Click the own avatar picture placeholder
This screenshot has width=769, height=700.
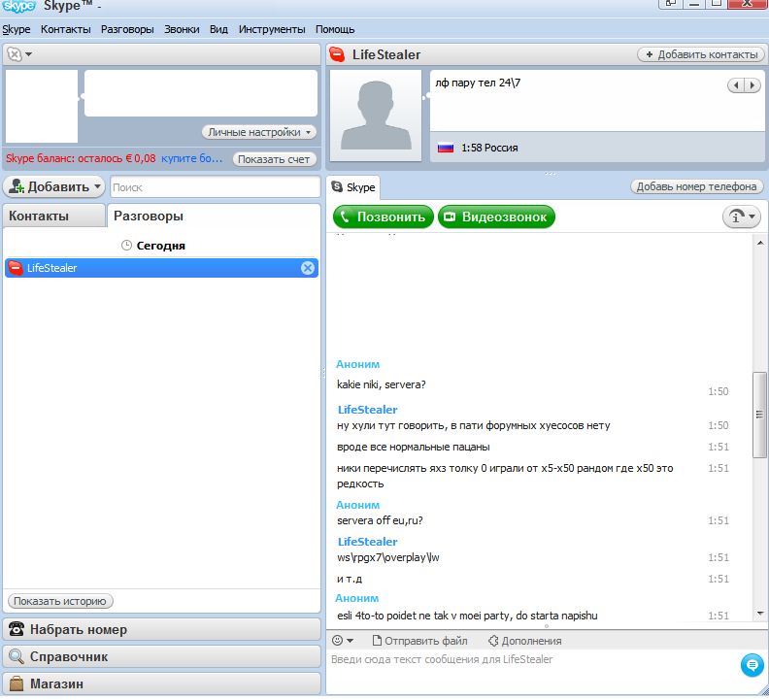pyautogui.click(x=42, y=106)
